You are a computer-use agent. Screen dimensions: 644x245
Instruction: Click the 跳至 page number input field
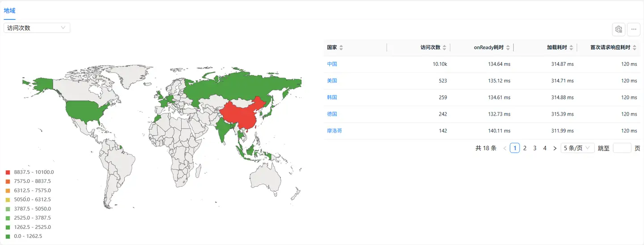pyautogui.click(x=622, y=148)
